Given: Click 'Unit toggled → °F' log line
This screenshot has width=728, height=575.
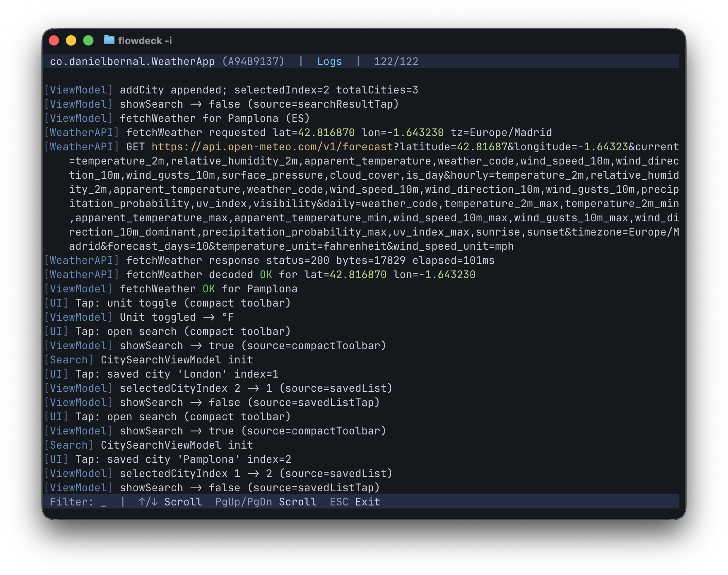Looking at the screenshot, I should 139,317.
